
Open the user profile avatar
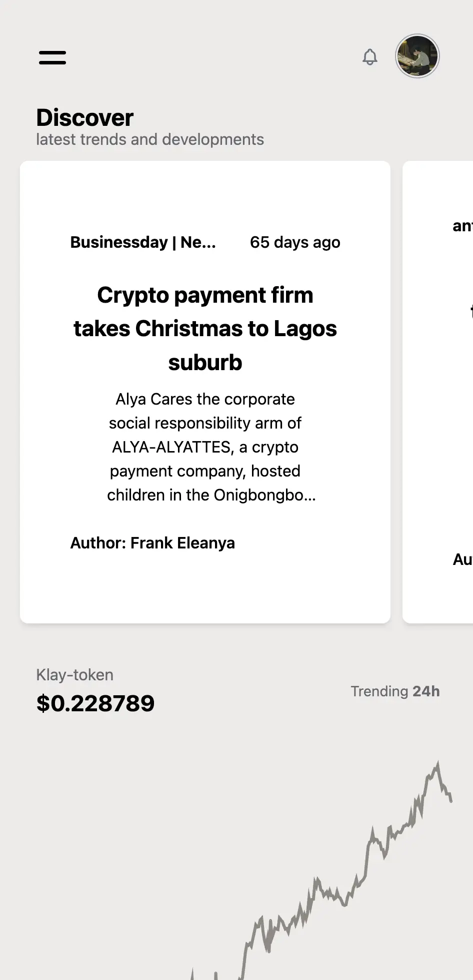[417, 56]
